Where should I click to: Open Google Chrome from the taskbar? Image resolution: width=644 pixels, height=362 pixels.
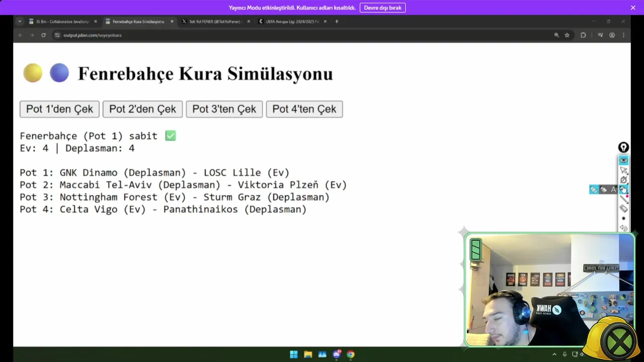[351, 354]
